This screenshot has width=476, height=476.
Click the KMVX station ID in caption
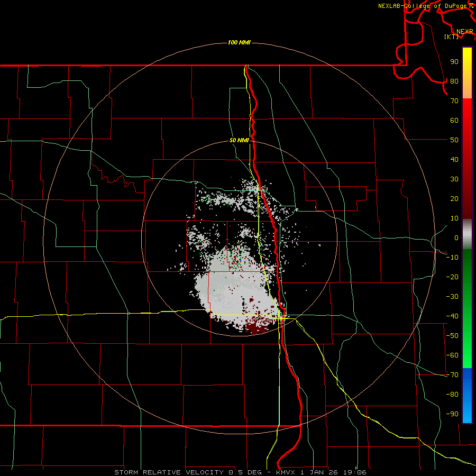coord(286,472)
